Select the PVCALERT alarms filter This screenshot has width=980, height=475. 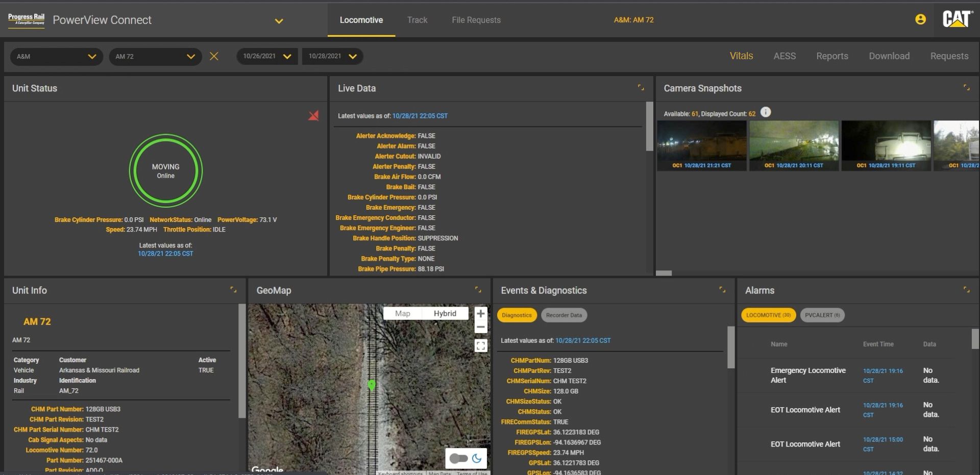tap(822, 315)
